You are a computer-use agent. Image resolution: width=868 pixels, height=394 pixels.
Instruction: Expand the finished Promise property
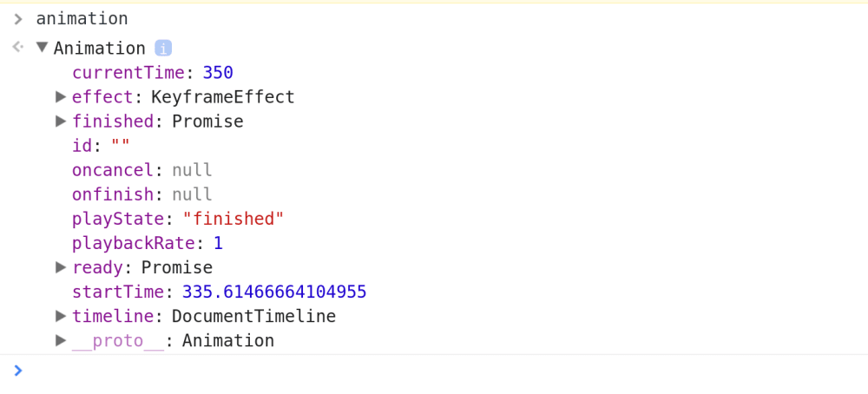point(61,121)
